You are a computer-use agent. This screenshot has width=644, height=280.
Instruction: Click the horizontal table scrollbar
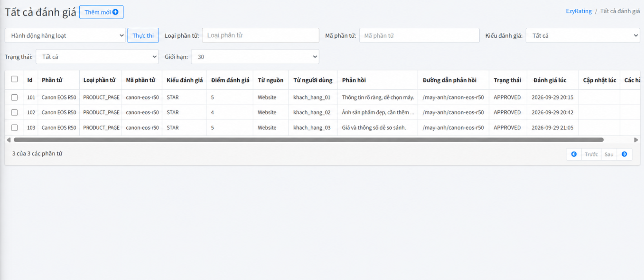[x=308, y=140]
